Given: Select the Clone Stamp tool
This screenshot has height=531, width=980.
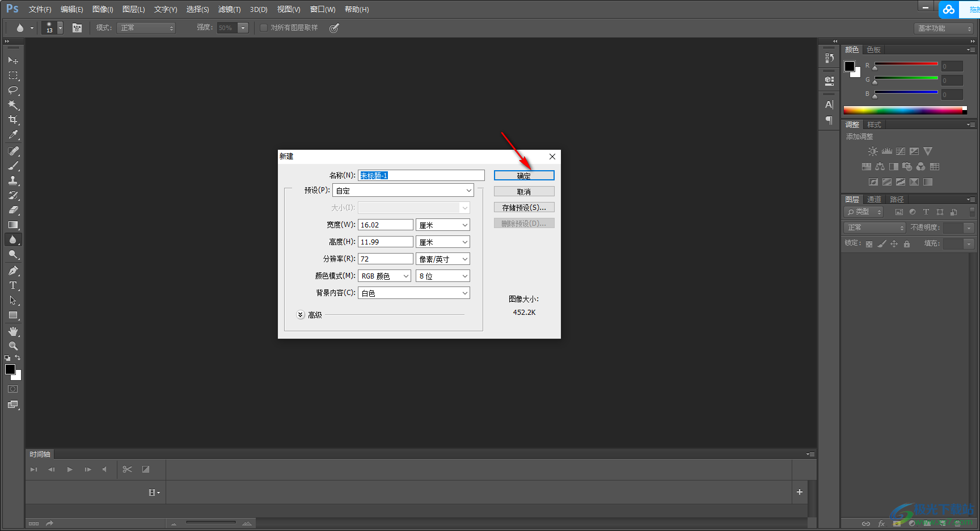Looking at the screenshot, I should coord(13,180).
